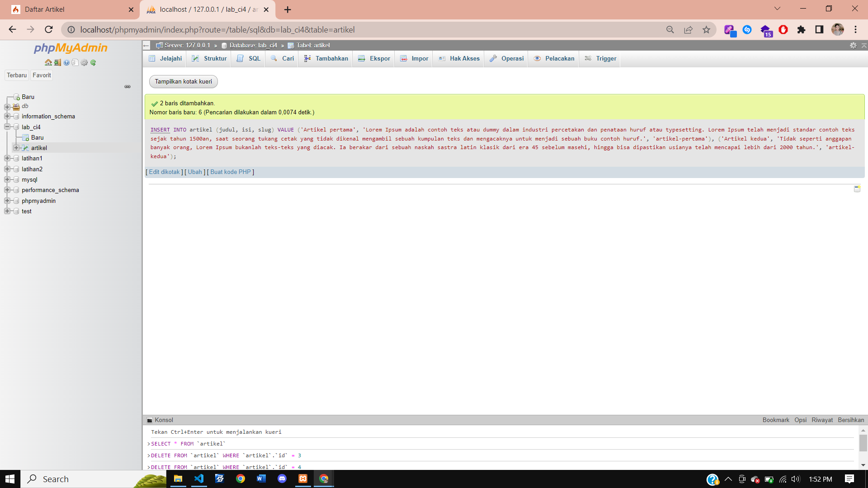Reload navigation panel with green refresh icon
868x488 pixels.
[x=93, y=63]
